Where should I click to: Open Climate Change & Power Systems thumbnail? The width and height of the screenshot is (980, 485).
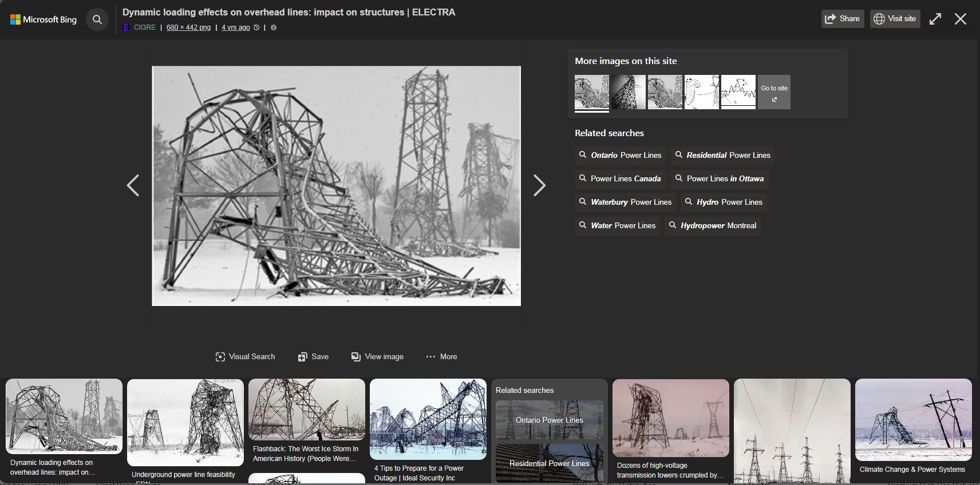pos(914,420)
